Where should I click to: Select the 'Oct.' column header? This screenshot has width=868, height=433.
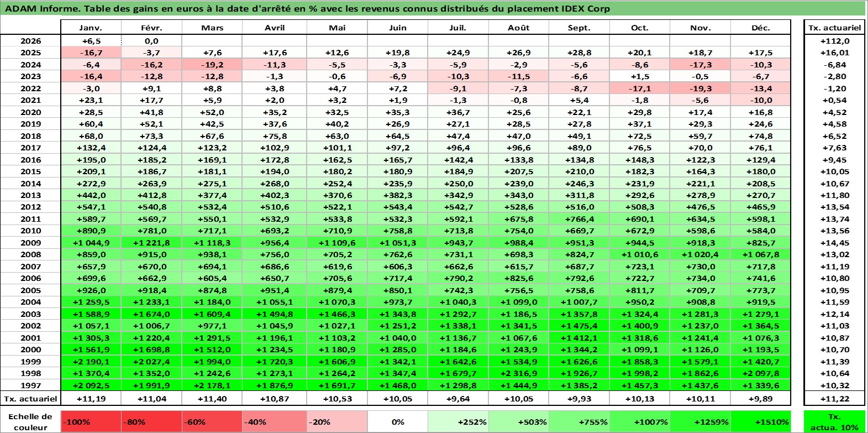(x=640, y=28)
